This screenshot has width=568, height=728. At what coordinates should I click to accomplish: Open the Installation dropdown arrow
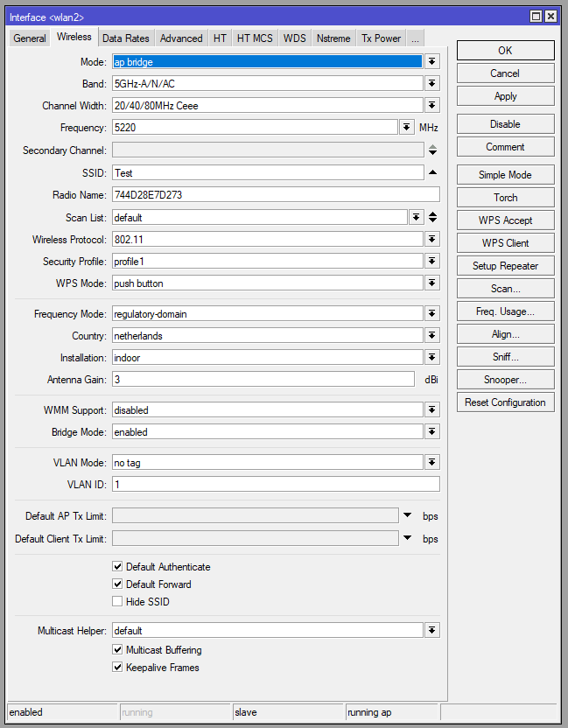432,357
